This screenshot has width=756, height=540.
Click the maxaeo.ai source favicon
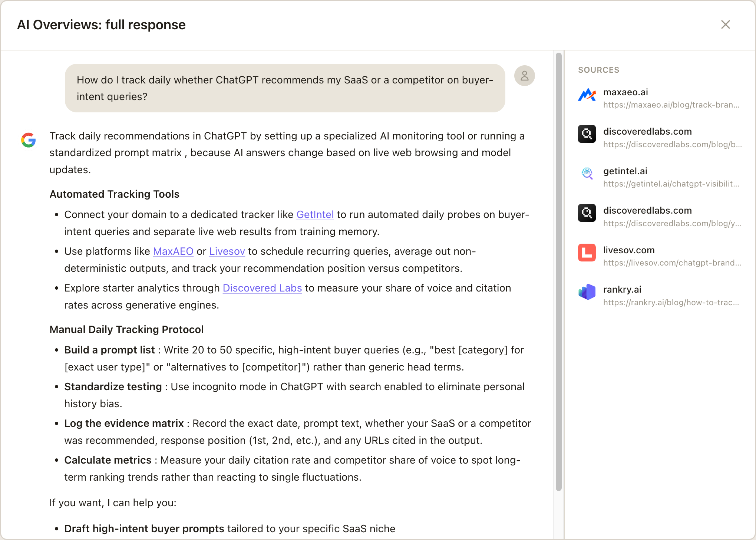587,95
